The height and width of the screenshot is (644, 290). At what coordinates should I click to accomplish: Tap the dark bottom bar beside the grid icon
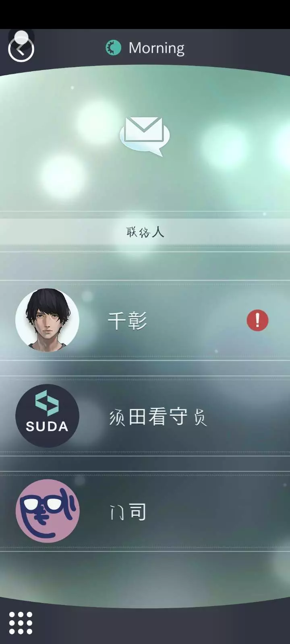coord(161,623)
